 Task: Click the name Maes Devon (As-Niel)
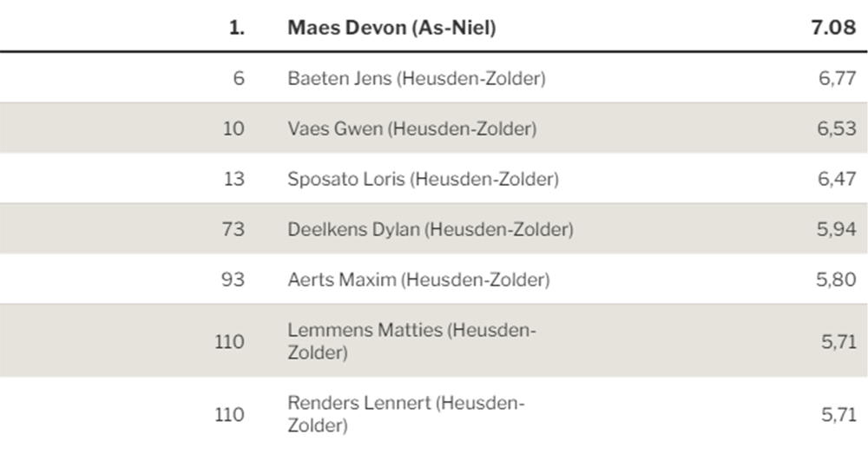[391, 28]
